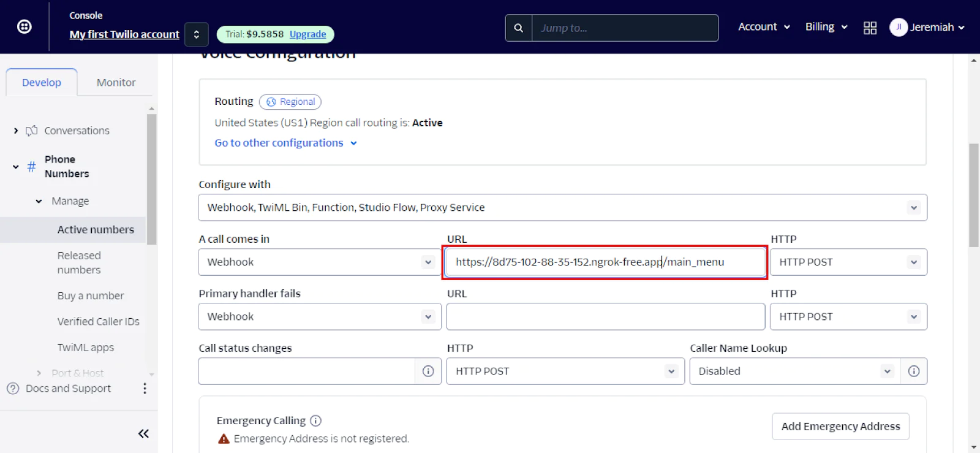Click the emergency address warning triangle icon

coord(224,439)
